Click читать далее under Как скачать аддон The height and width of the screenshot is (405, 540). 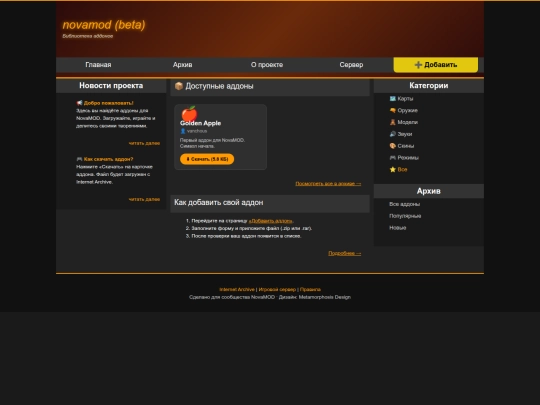pyautogui.click(x=144, y=199)
